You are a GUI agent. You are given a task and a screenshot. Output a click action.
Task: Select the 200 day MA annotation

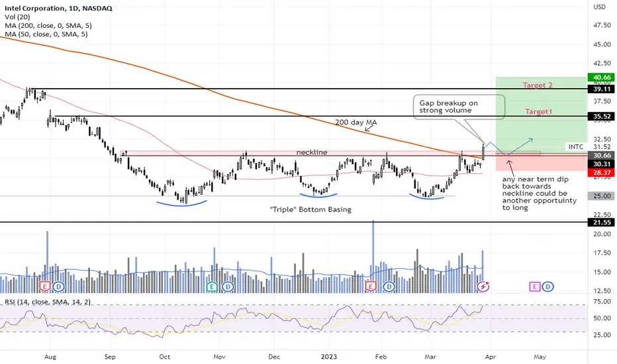pos(356,122)
